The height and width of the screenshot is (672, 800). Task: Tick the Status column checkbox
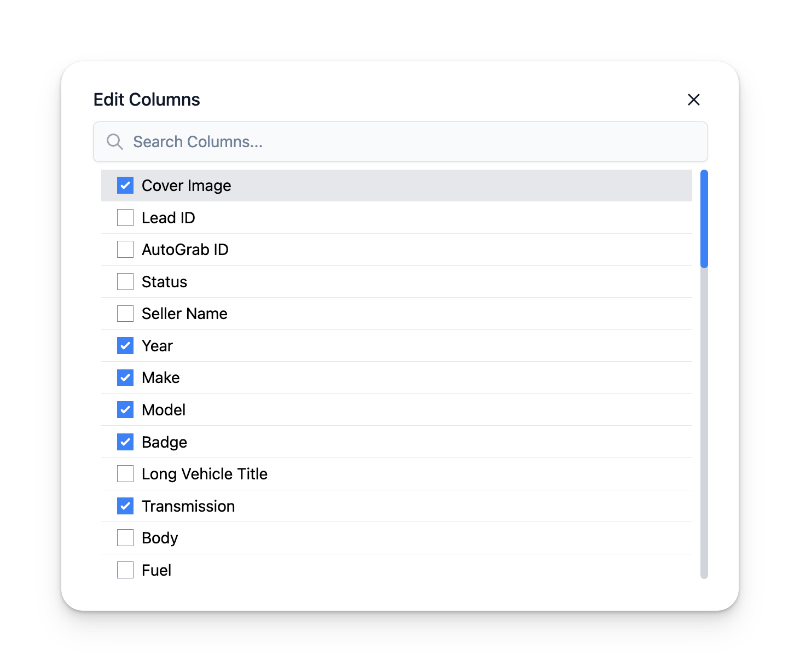[125, 282]
